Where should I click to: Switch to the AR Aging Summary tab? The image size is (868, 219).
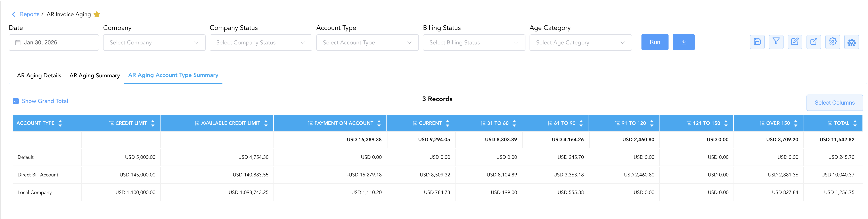tap(95, 75)
